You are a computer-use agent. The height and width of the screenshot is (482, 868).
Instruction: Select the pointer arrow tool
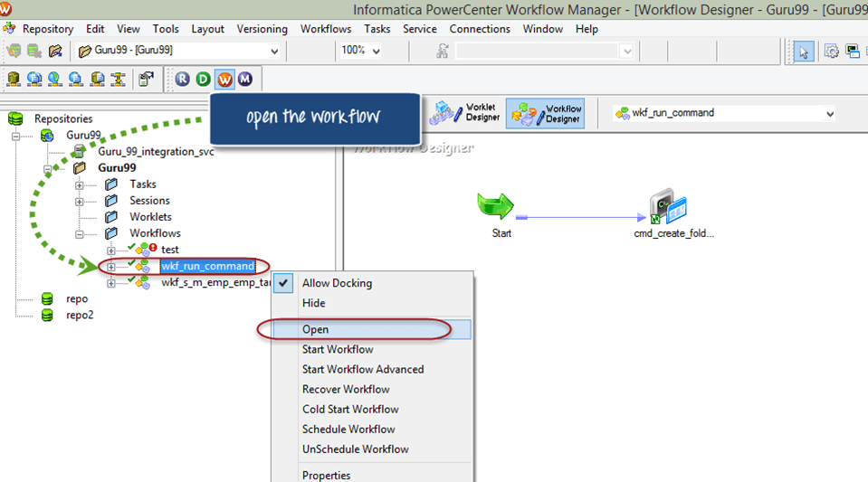pos(803,52)
